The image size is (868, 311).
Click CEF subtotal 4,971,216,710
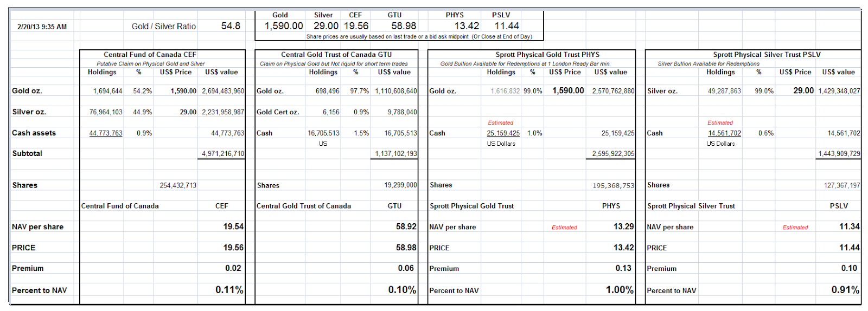click(223, 154)
